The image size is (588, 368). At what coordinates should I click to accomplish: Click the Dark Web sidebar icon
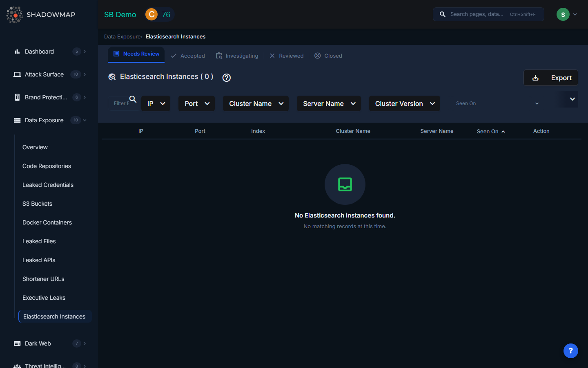click(17, 343)
